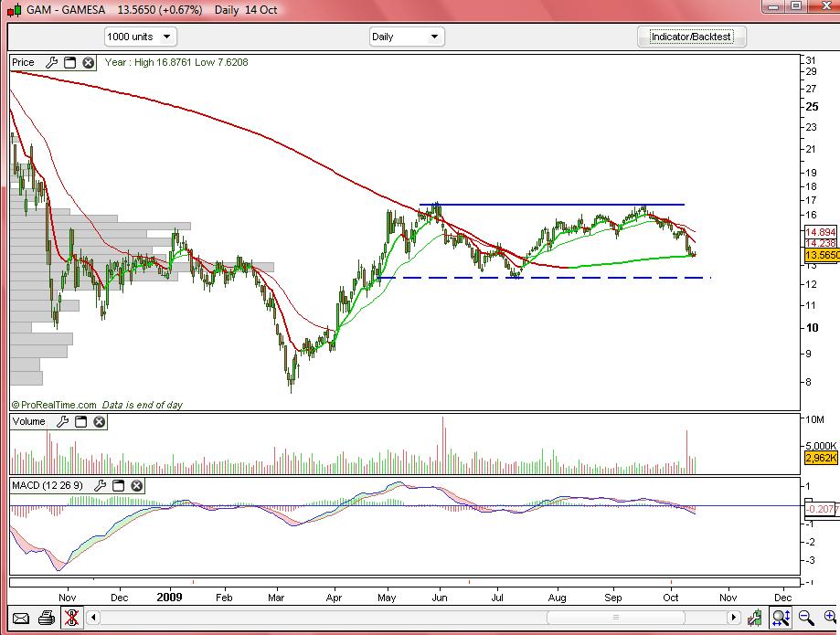Image resolution: width=840 pixels, height=635 pixels.
Task: Close the MACD indicator panel
Action: point(137,486)
